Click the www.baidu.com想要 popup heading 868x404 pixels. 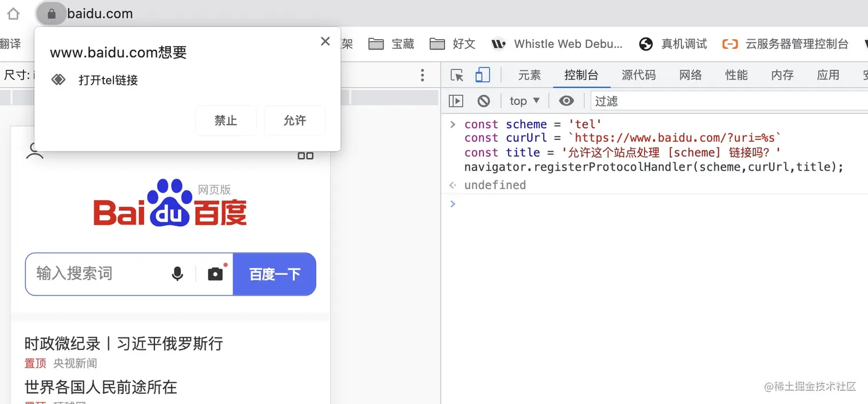point(118,53)
